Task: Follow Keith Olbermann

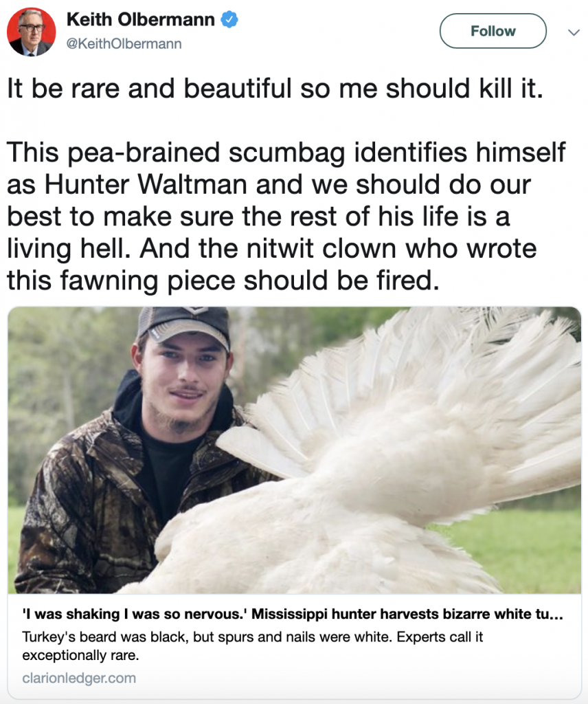Action: click(493, 31)
